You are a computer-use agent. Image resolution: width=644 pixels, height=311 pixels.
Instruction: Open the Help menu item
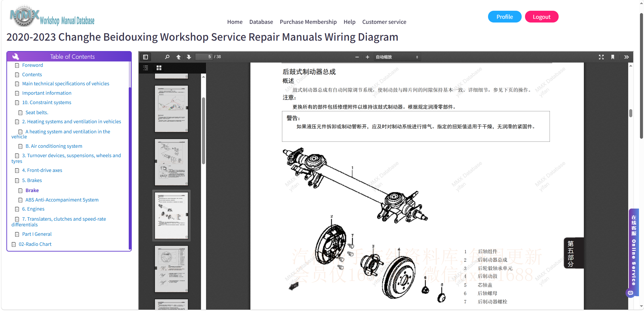(349, 22)
